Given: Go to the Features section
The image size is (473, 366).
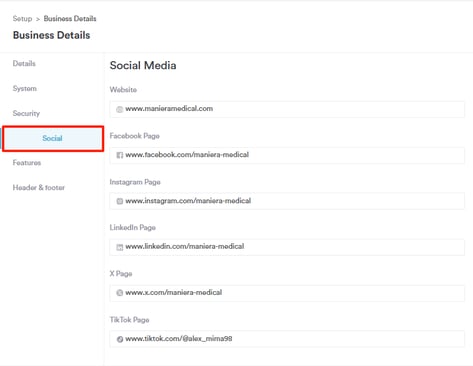Looking at the screenshot, I should tap(27, 163).
